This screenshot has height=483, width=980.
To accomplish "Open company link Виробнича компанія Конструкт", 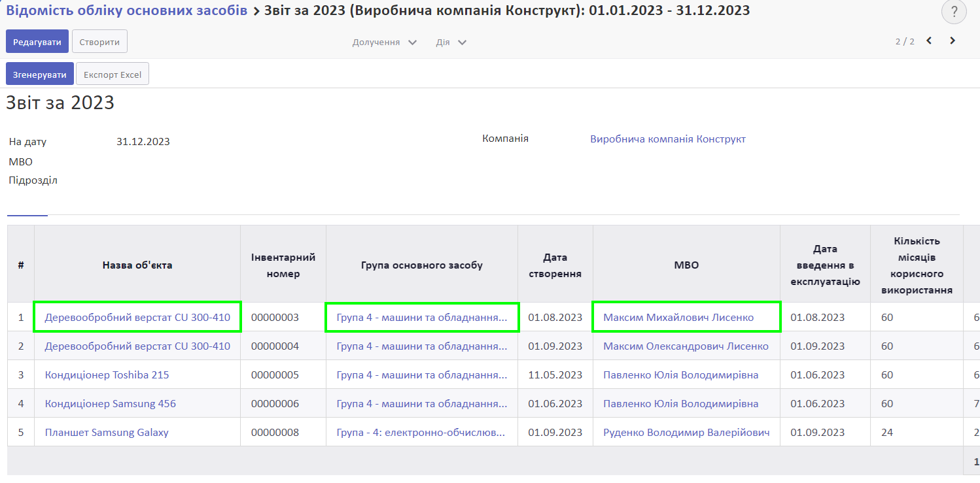I will point(668,139).
